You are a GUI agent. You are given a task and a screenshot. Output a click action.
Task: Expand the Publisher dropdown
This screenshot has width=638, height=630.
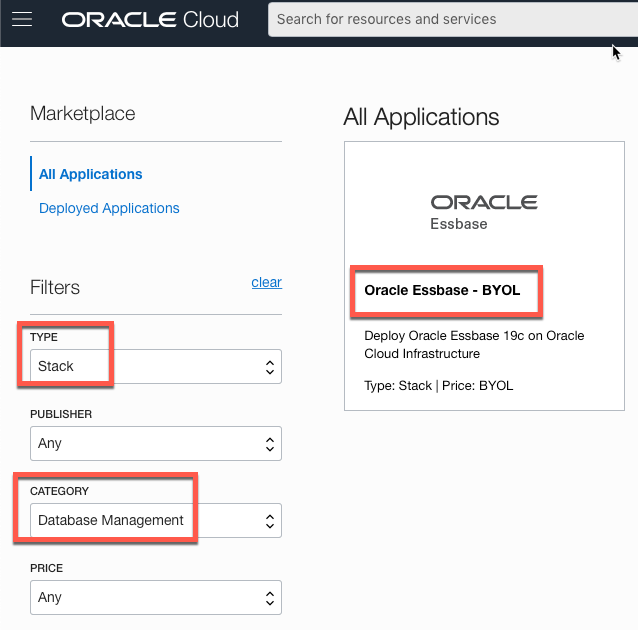pyautogui.click(x=156, y=443)
